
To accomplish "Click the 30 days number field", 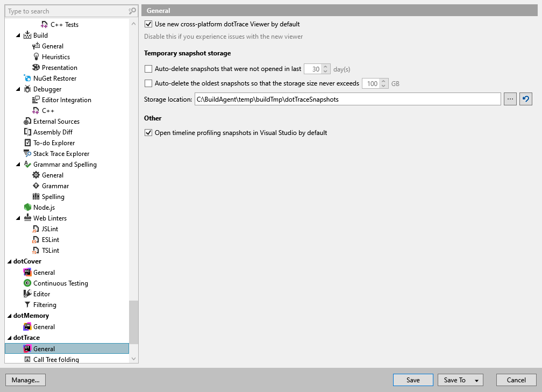I will point(313,69).
